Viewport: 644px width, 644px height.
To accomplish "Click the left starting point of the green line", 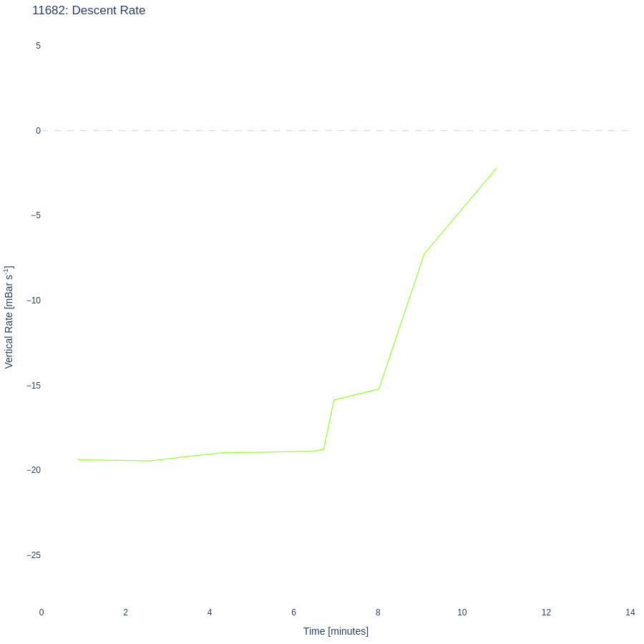I will point(78,459).
